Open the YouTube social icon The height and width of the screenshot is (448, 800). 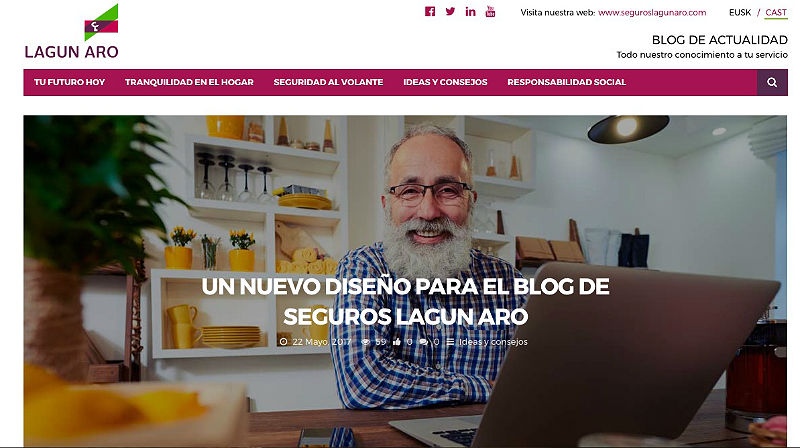[x=490, y=12]
